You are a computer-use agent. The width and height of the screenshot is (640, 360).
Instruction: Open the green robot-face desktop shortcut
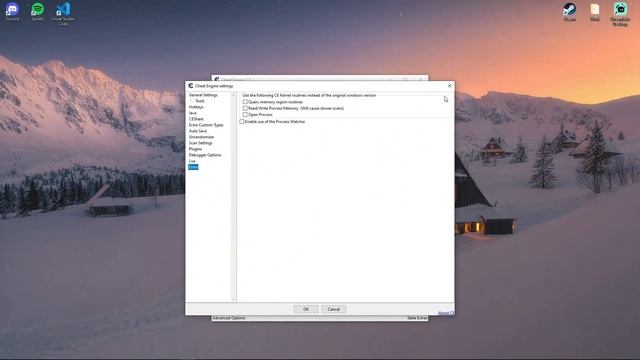point(620,14)
